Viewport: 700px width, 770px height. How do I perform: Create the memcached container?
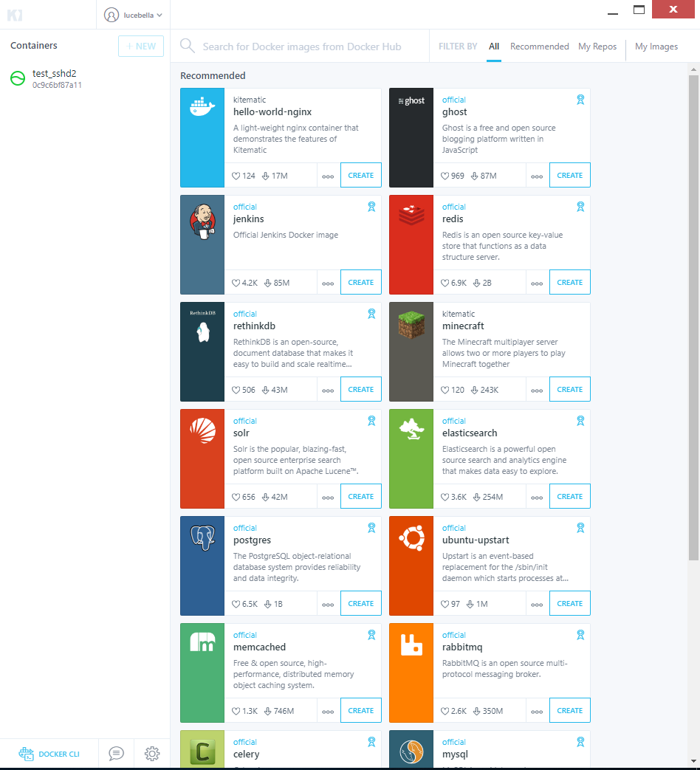pos(361,711)
